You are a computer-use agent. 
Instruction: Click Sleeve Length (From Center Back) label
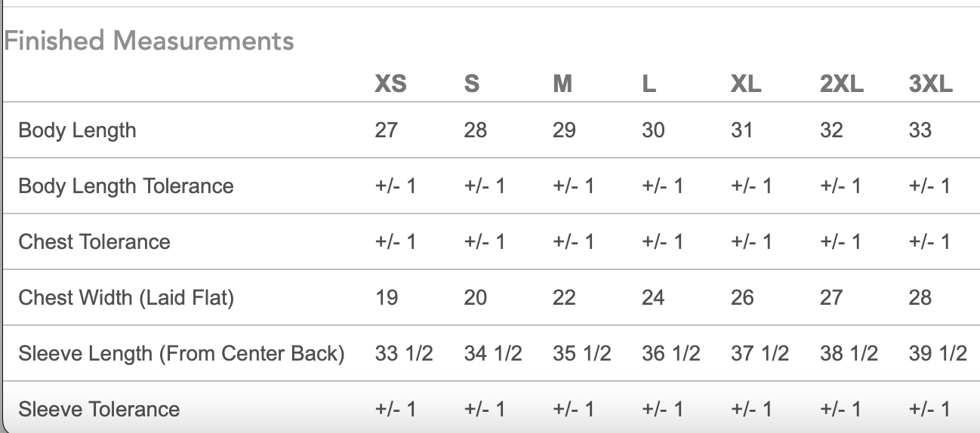click(181, 353)
